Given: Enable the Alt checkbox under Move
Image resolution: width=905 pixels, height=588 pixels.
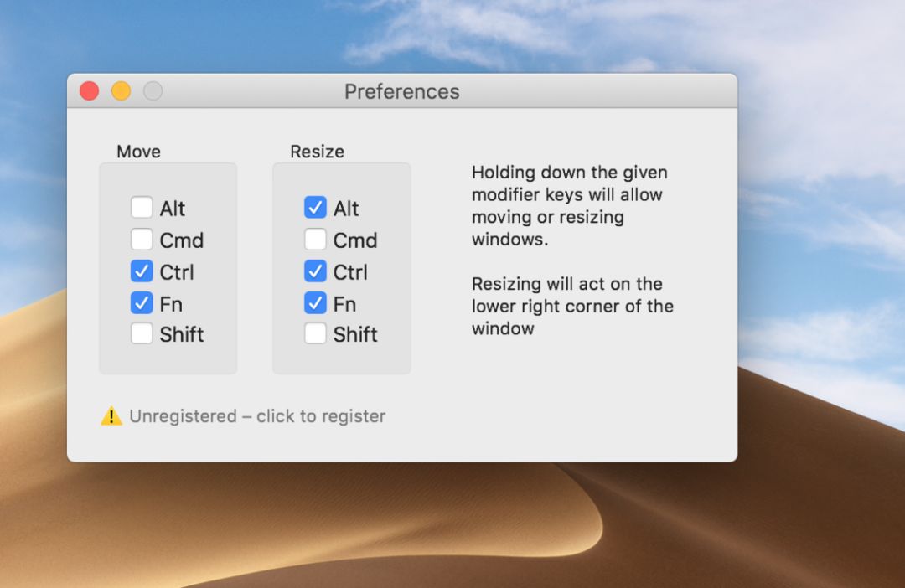Looking at the screenshot, I should pyautogui.click(x=142, y=208).
